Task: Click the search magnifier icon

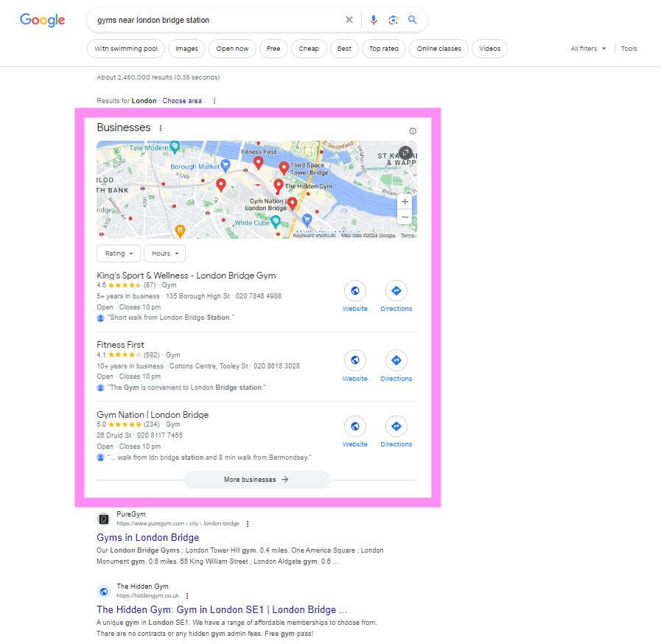Action: [x=413, y=20]
